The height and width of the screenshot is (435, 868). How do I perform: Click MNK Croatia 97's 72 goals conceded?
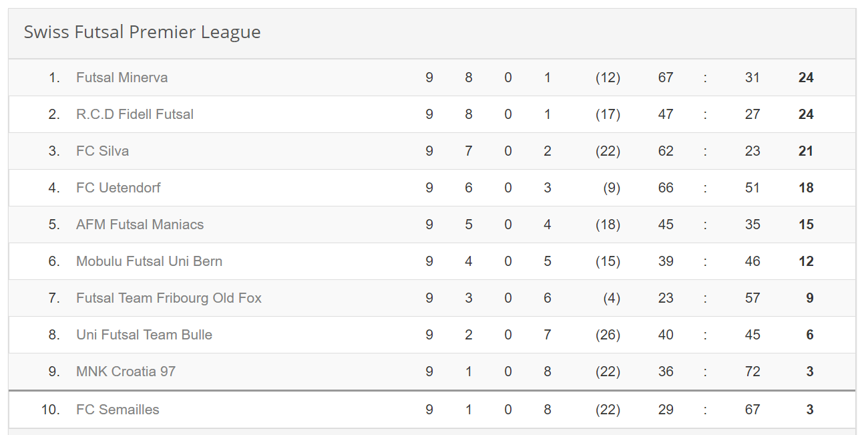tap(752, 372)
